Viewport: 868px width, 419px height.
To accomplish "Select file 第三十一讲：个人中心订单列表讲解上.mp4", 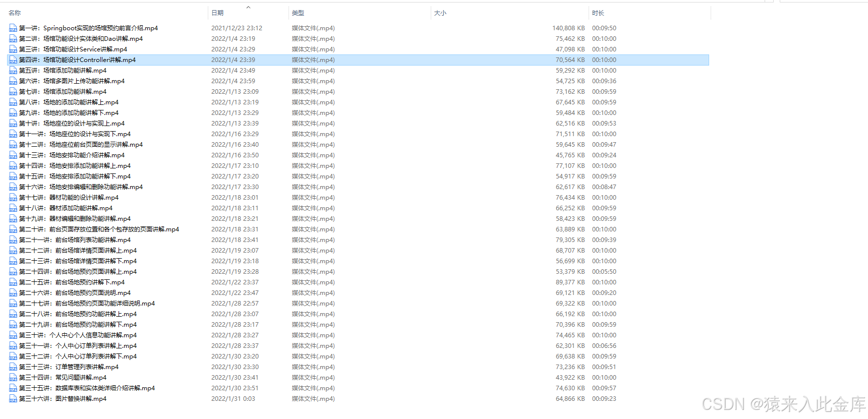I will pyautogui.click(x=78, y=346).
